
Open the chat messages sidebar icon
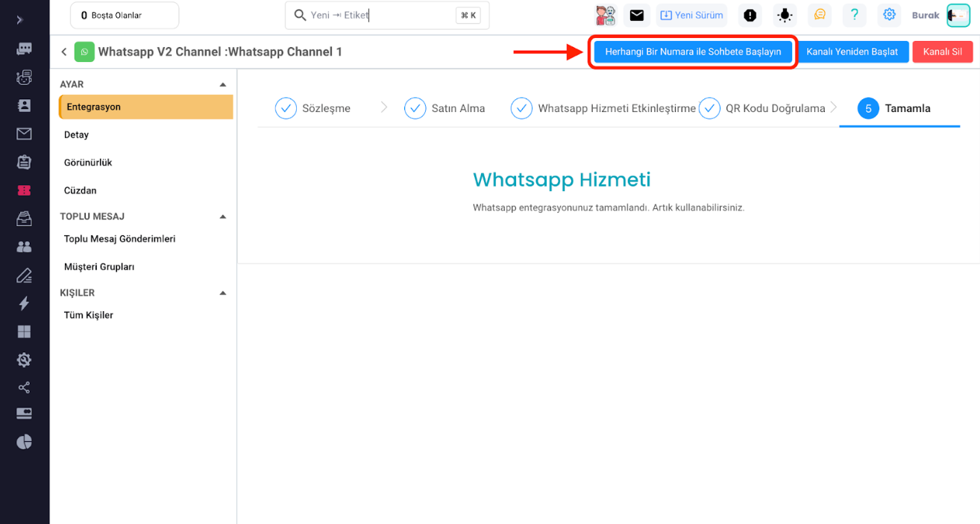pos(24,49)
